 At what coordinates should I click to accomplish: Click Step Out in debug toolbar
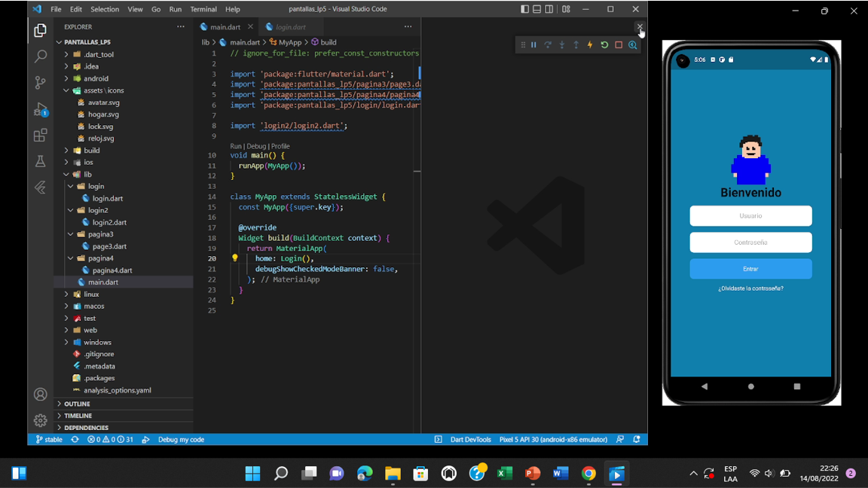[x=576, y=45]
